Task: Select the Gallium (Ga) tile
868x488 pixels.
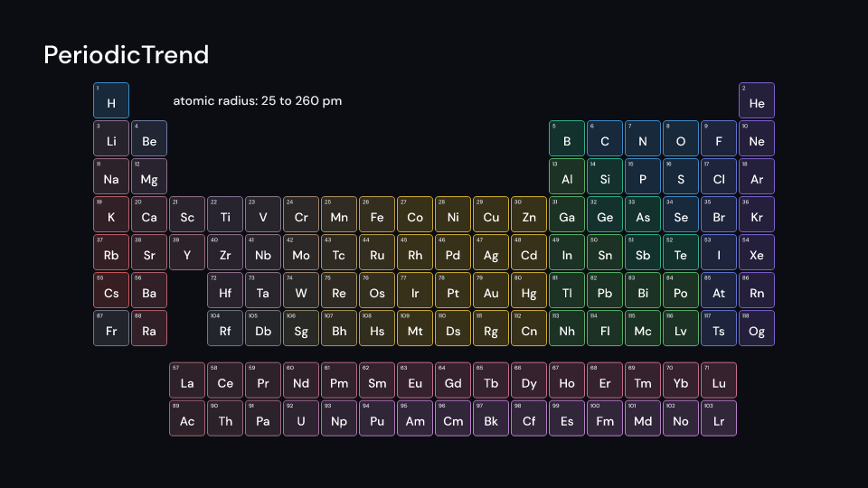Action: click(567, 215)
